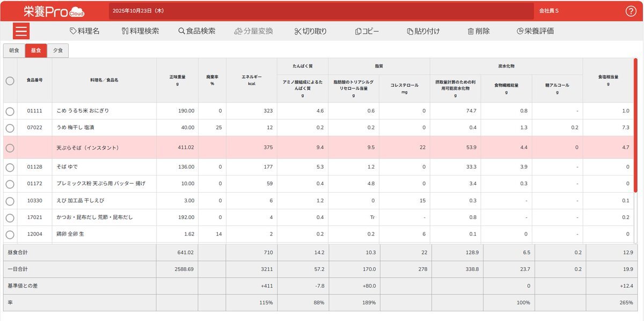This screenshot has height=321, width=644.
Task: Click the 料理名 tag toolbar item
Action: coord(84,31)
